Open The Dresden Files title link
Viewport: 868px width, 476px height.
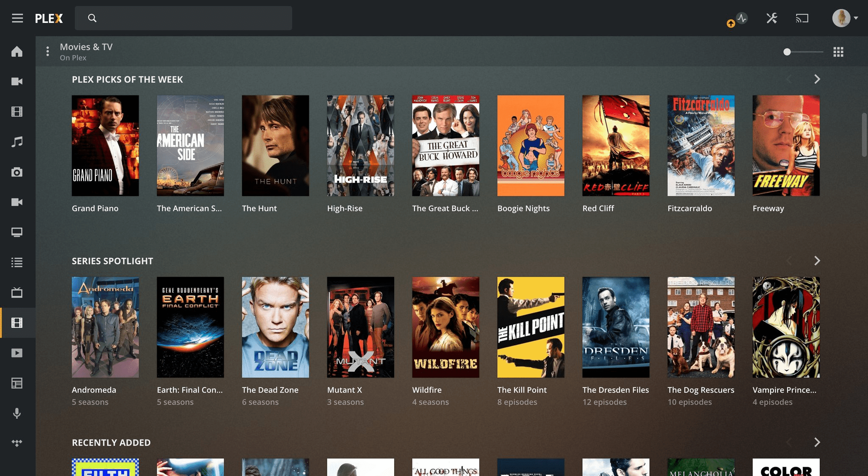(x=615, y=390)
